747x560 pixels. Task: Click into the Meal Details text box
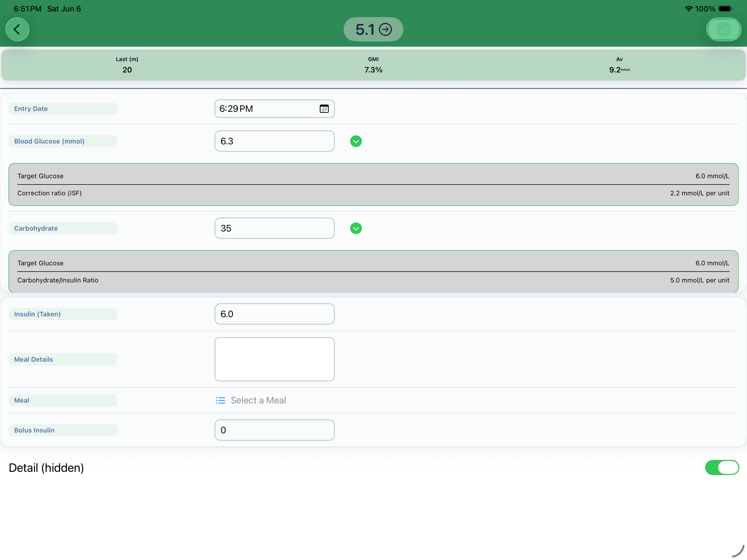point(274,359)
